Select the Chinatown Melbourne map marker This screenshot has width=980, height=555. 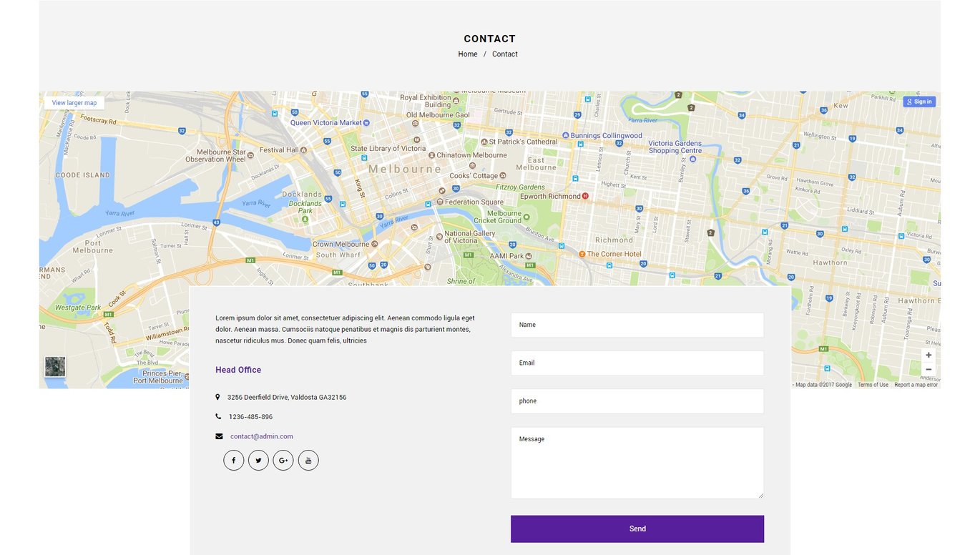coord(431,155)
